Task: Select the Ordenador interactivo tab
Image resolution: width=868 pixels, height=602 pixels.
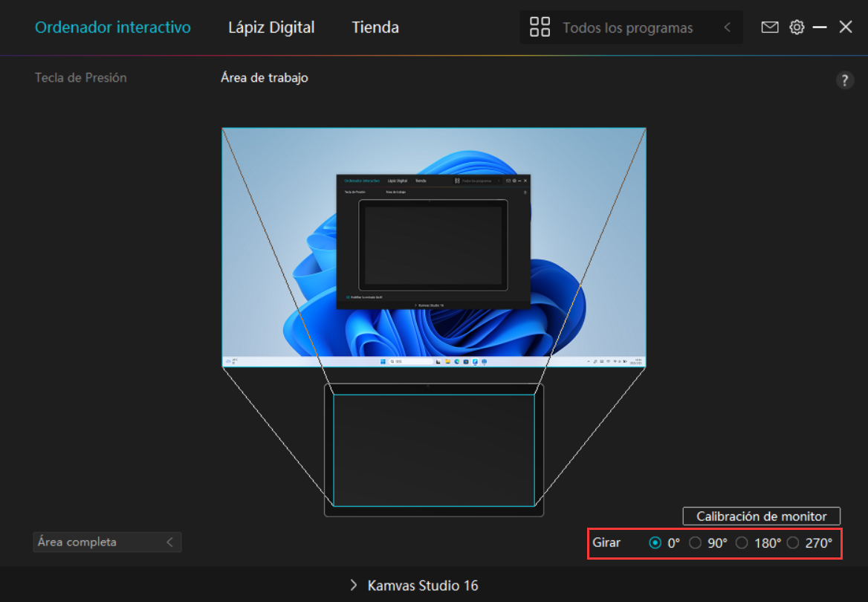Action: point(113,27)
